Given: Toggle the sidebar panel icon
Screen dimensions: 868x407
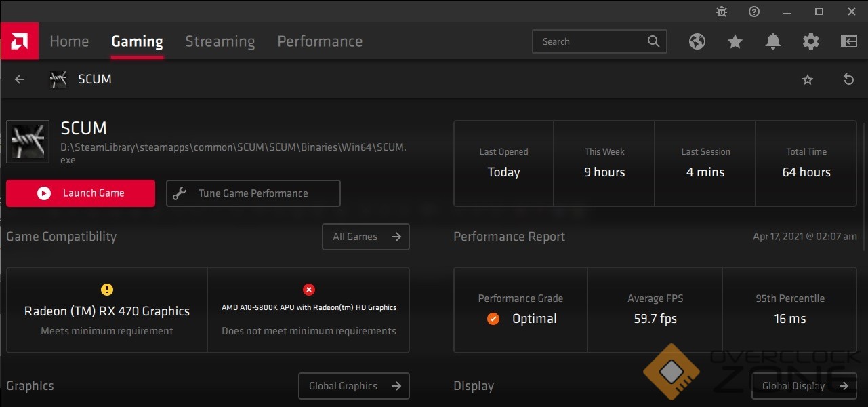Looking at the screenshot, I should [x=848, y=41].
